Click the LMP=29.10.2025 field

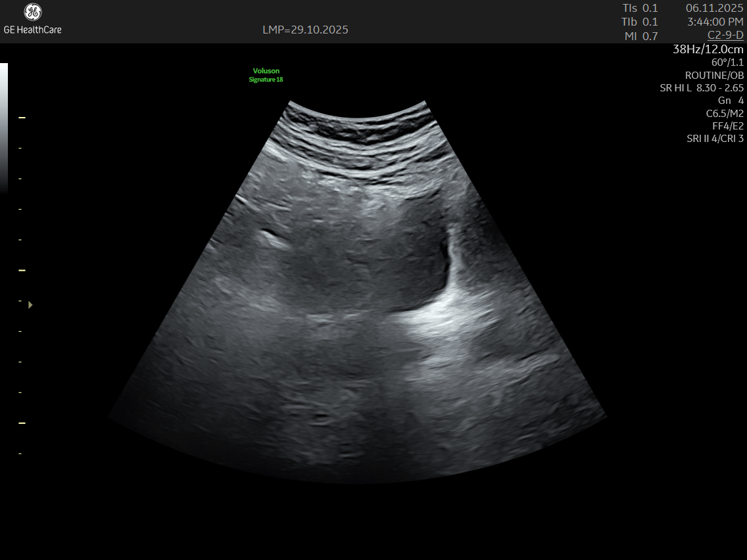pos(305,30)
